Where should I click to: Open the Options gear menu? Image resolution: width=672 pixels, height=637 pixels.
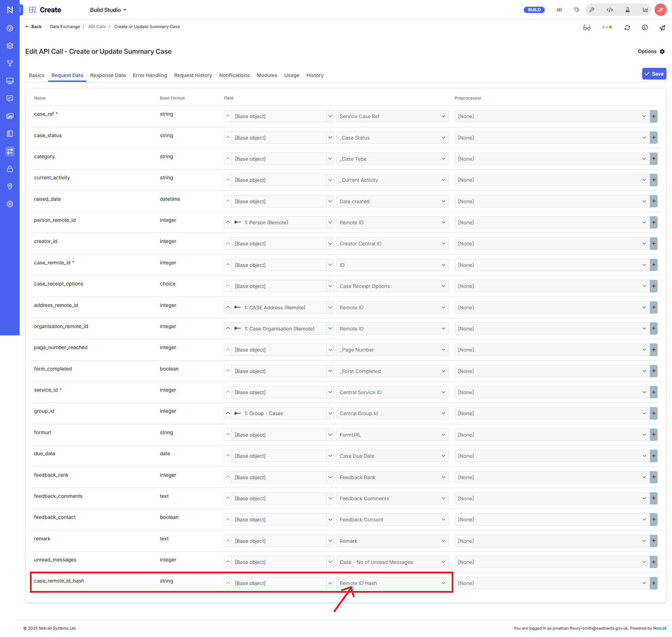651,51
